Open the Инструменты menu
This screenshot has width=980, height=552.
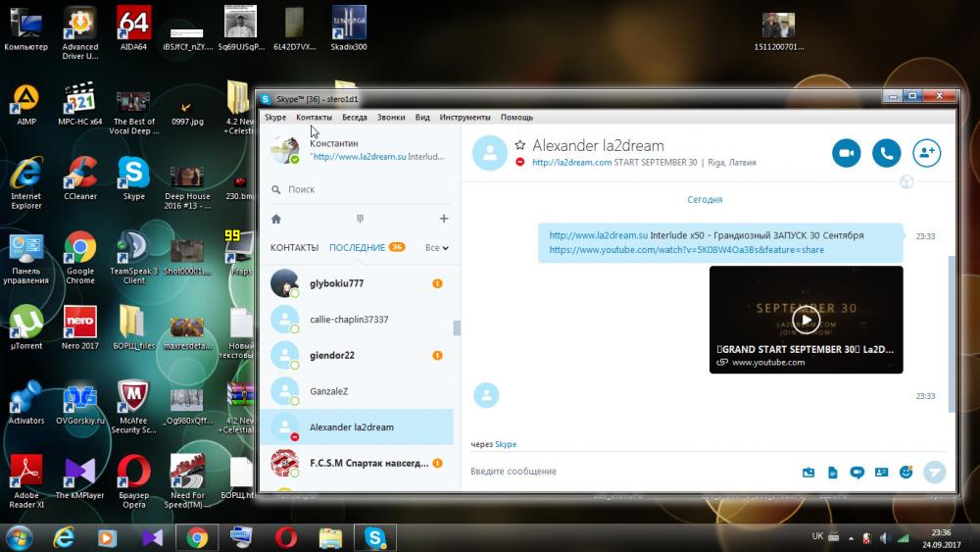pyautogui.click(x=465, y=118)
